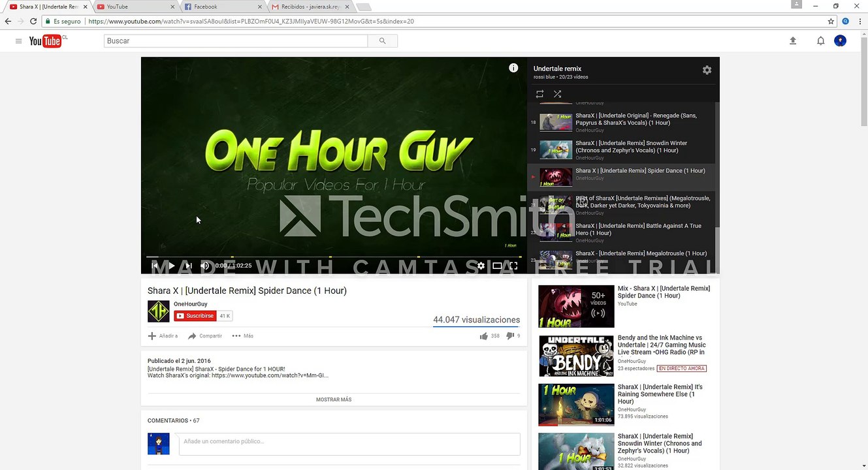Open the SharaX original video link in description
Image resolution: width=868 pixels, height=470 pixels.
tap(270, 375)
